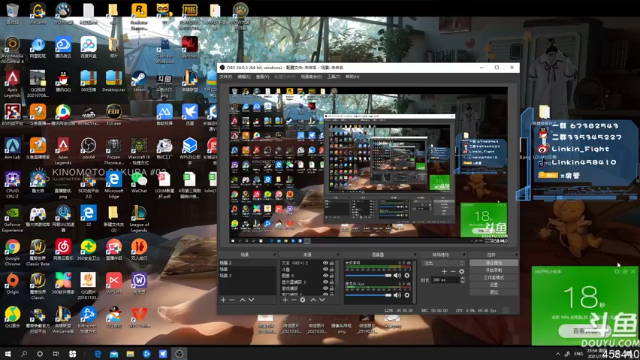This screenshot has width=640, height=360.
Task: Undock the Audio Mixer panel via header icon
Action: click(415, 254)
